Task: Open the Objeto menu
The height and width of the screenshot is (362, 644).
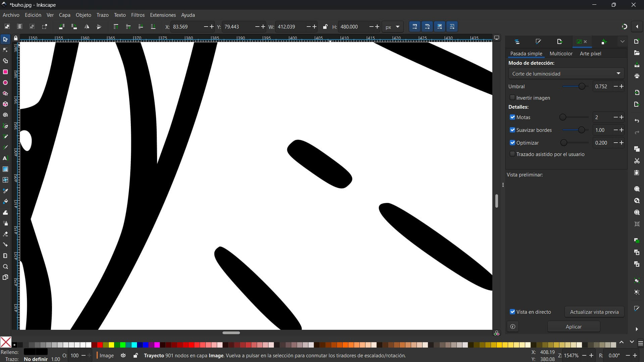Action: (x=83, y=15)
